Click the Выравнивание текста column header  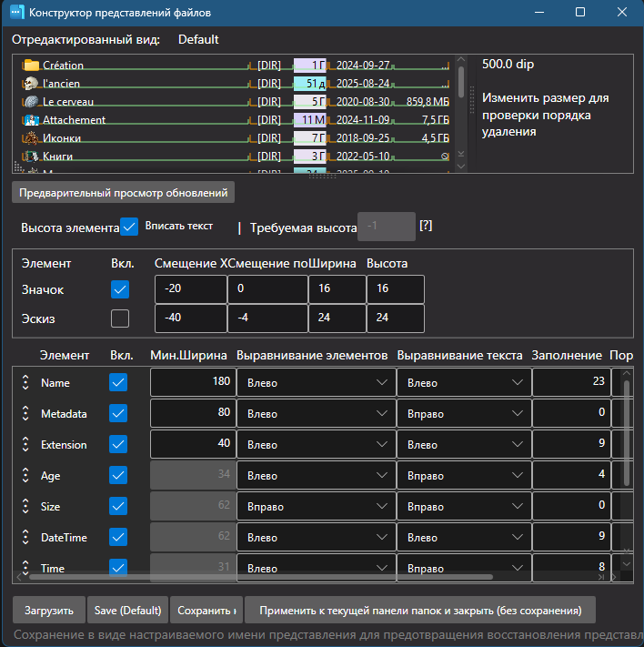point(459,355)
